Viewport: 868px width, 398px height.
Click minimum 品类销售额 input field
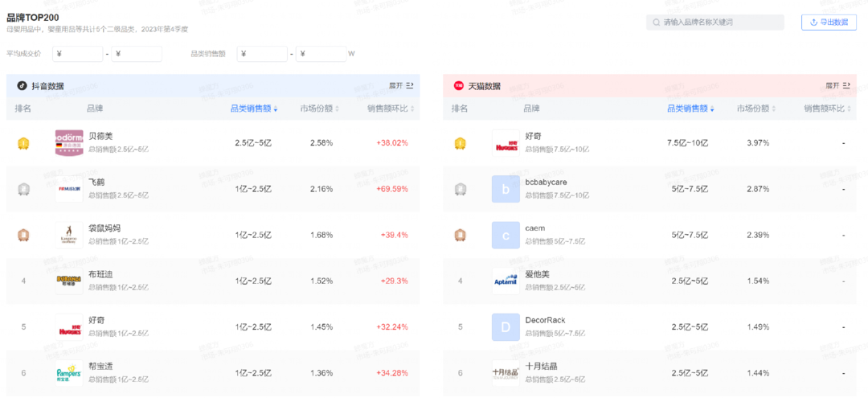262,54
